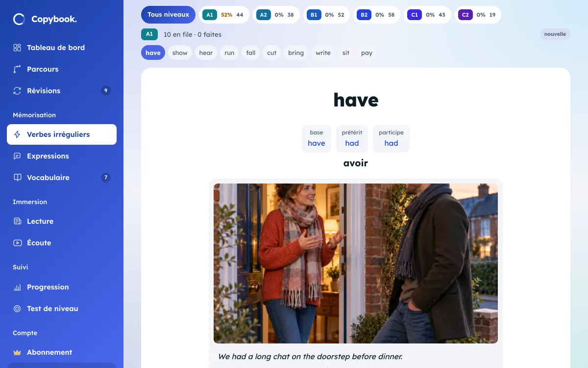Filter verbs by level A2
Image resolution: width=588 pixels, height=368 pixels.
click(x=276, y=15)
